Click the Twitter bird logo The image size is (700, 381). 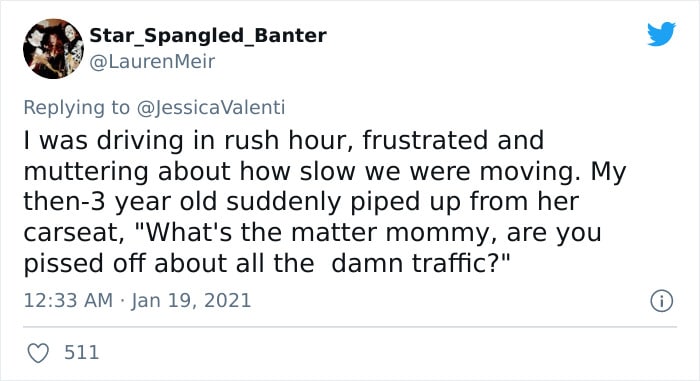(661, 33)
